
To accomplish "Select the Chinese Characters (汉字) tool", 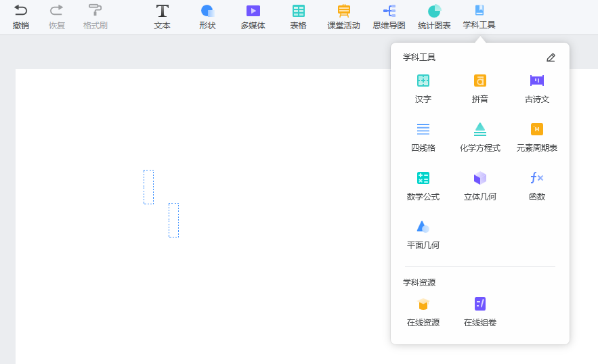I will pos(423,88).
